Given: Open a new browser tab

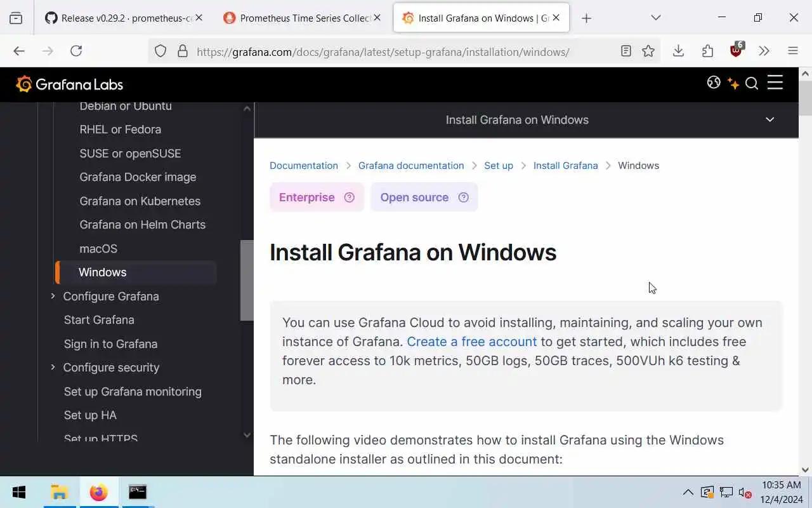Looking at the screenshot, I should point(586,18).
